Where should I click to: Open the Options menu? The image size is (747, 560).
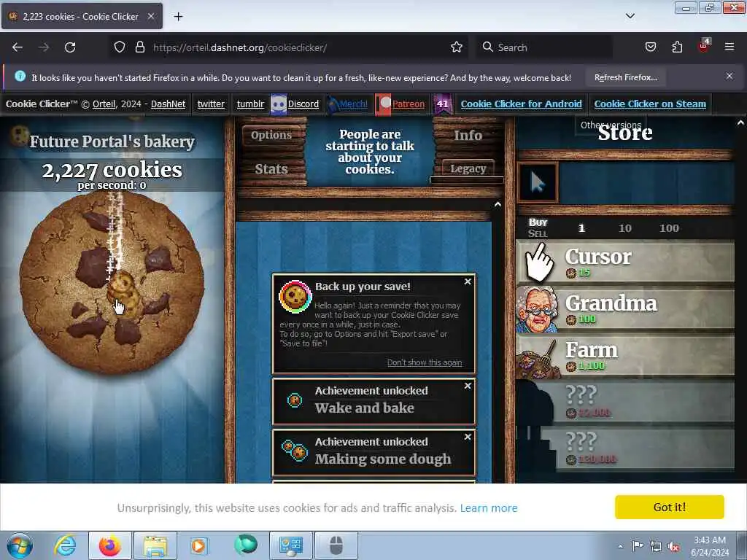(271, 135)
